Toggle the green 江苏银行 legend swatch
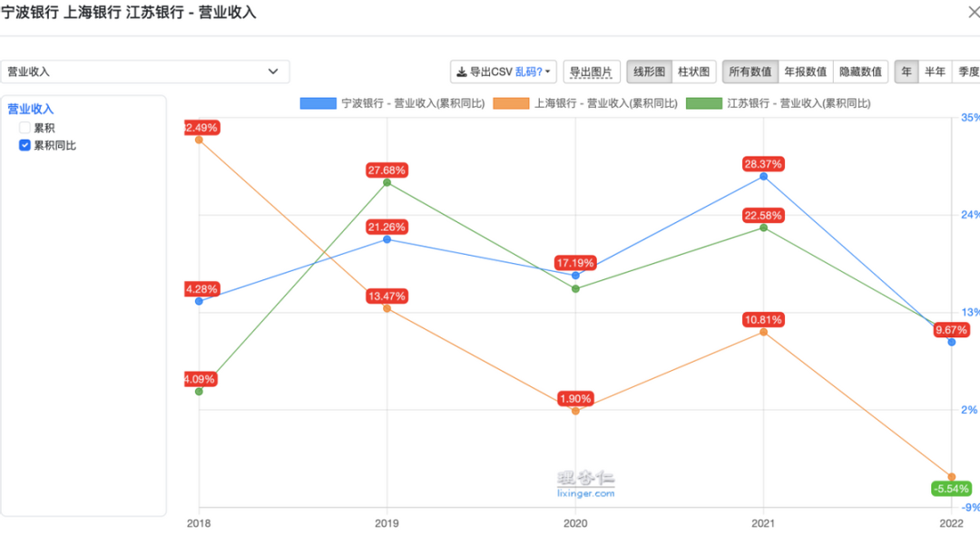Image resolution: width=980 pixels, height=535 pixels. [704, 103]
